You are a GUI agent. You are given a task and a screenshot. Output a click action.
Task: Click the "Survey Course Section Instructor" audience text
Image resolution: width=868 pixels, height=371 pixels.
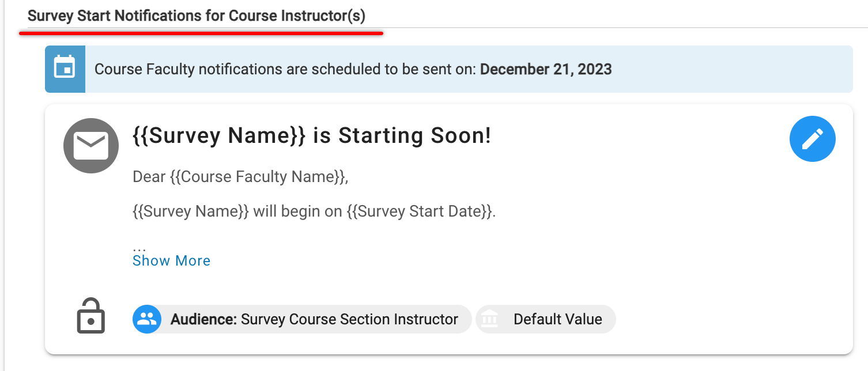(x=349, y=319)
